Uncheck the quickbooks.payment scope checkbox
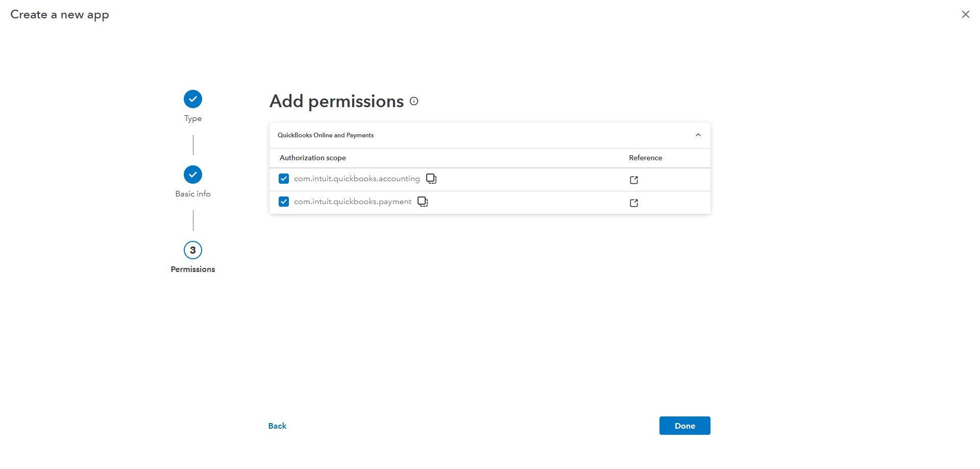The image size is (980, 469). tap(284, 202)
